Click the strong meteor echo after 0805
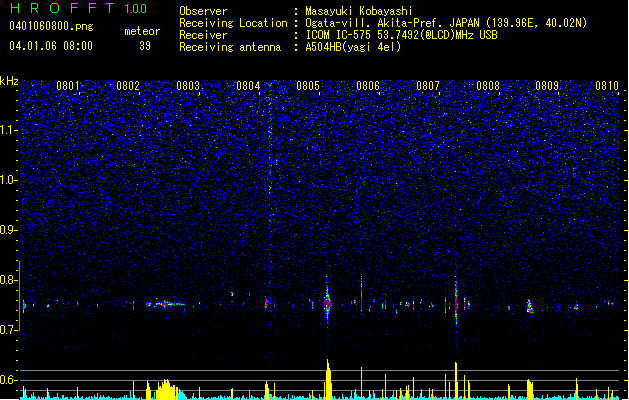Image resolution: width=629 pixels, height=400 pixels. coord(328,302)
